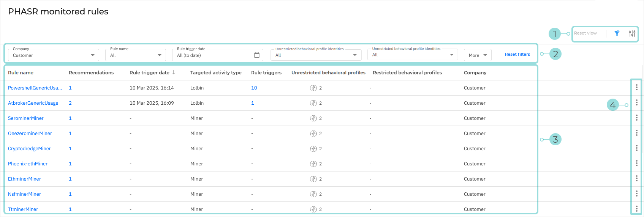Screen dimensions: 644x217
Task: Open the three-dot menu for NsfminerMiner row
Action: point(637,194)
